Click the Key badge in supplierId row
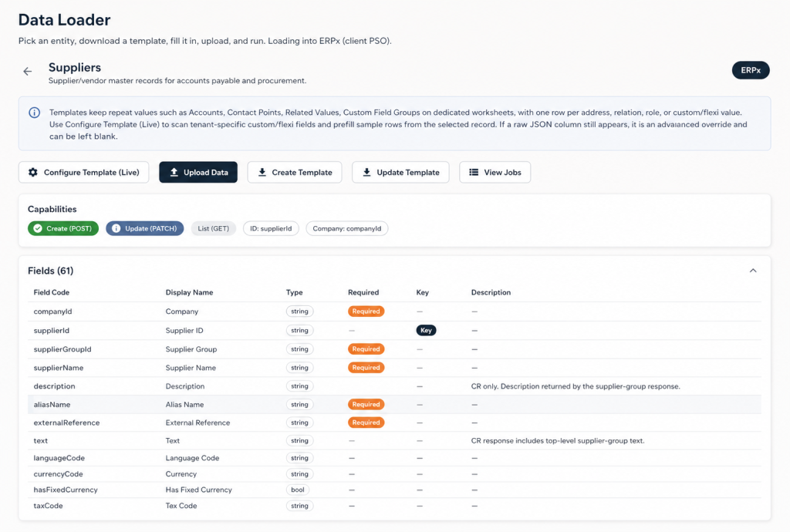Screen dimensions: 790x532 point(426,331)
